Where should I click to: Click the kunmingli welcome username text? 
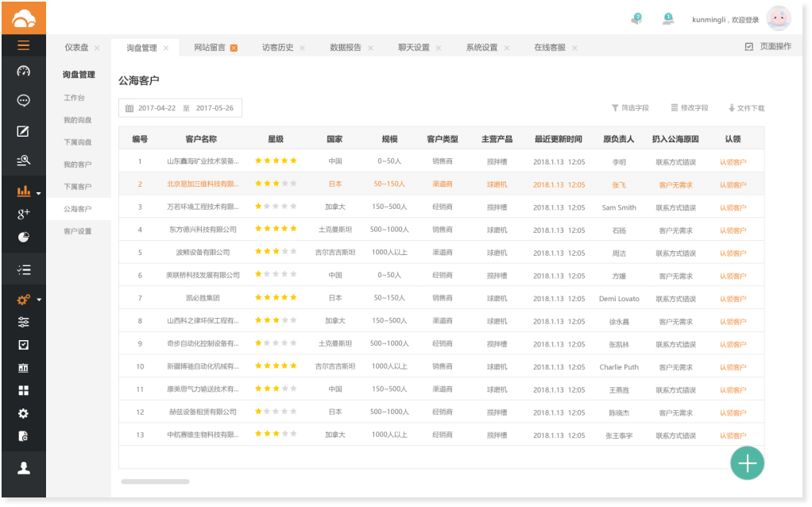click(725, 20)
